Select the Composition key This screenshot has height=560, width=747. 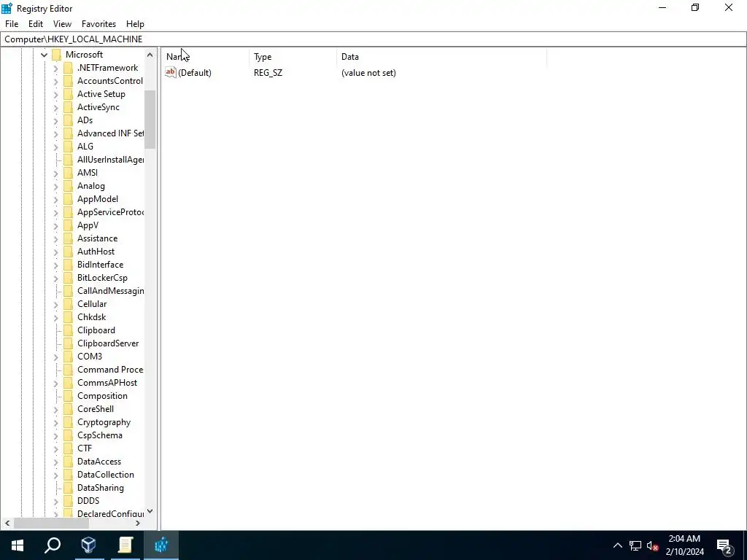102,396
